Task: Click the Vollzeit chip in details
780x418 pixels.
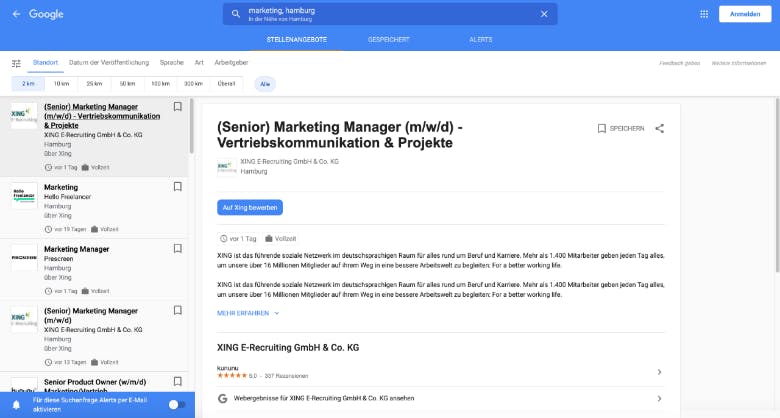Action: tap(281, 239)
